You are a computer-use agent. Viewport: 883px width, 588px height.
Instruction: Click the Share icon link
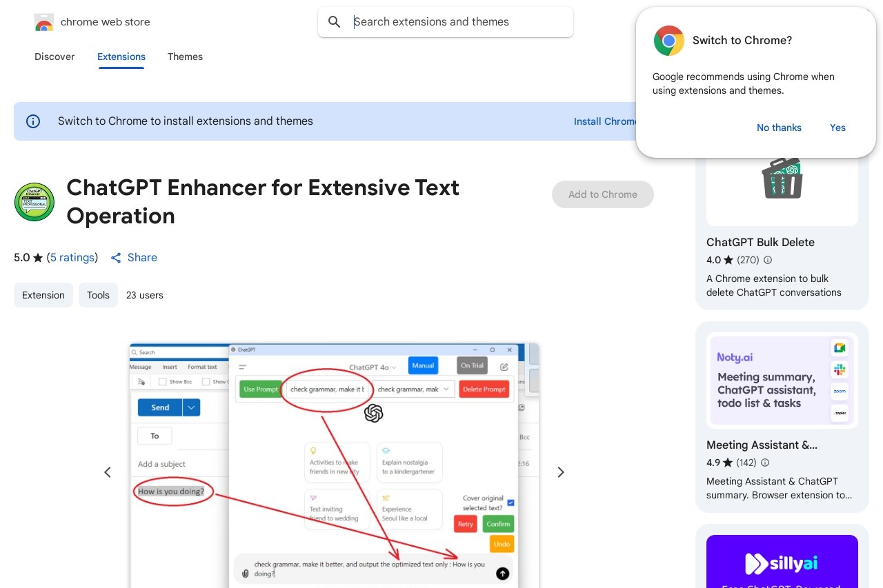[x=134, y=257]
